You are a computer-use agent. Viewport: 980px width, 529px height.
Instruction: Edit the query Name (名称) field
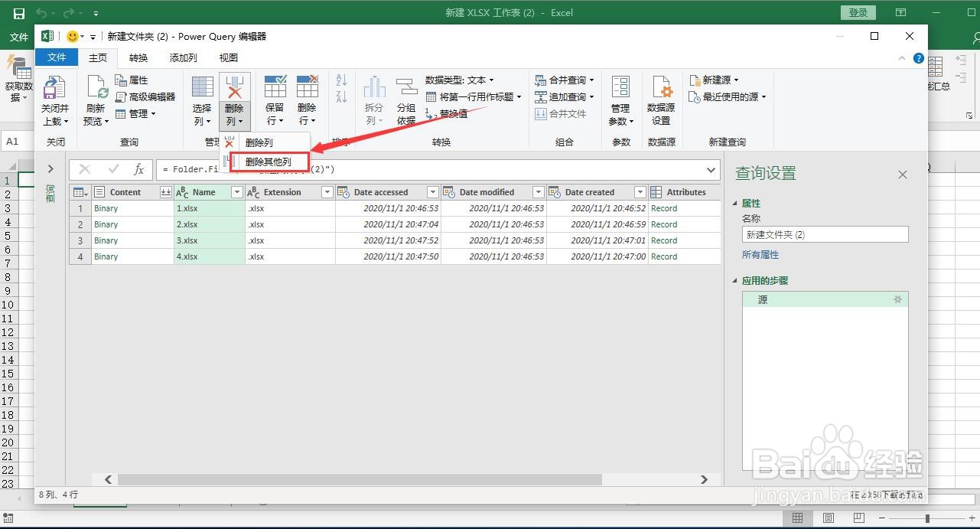pyautogui.click(x=825, y=235)
